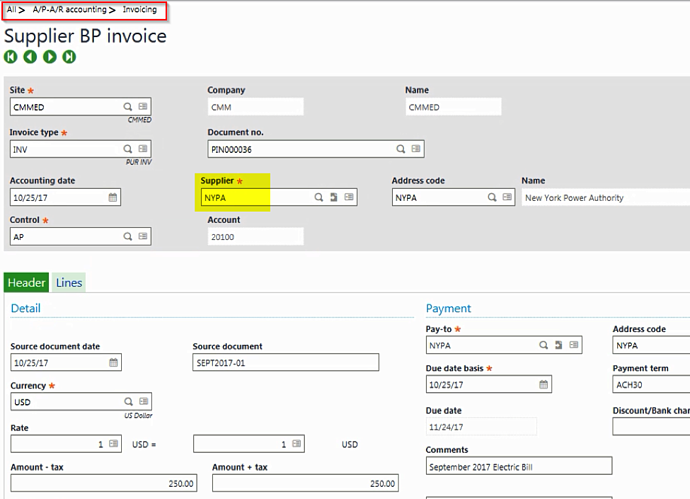Click the Invoicing breadcrumb link
Viewport: 690px width, 499px height.
(139, 9)
